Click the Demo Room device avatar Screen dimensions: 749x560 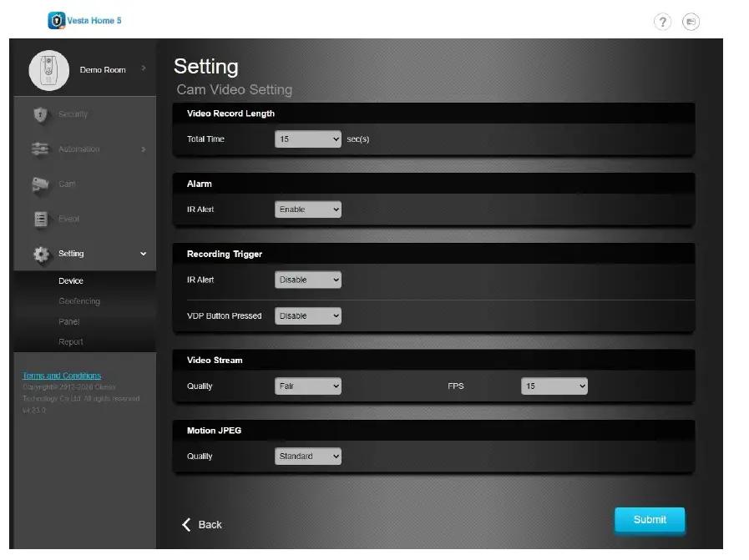(x=48, y=71)
